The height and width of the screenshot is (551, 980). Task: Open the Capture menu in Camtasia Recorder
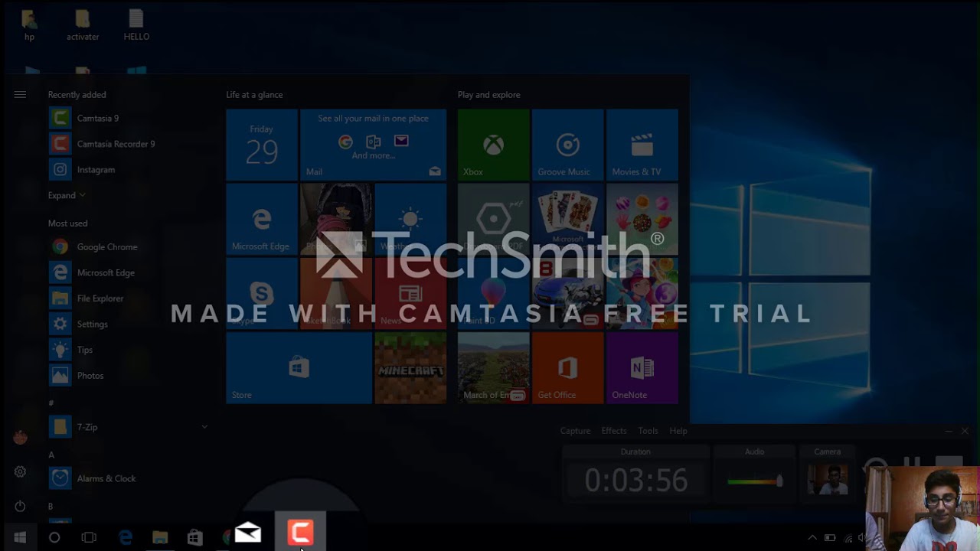(x=575, y=431)
